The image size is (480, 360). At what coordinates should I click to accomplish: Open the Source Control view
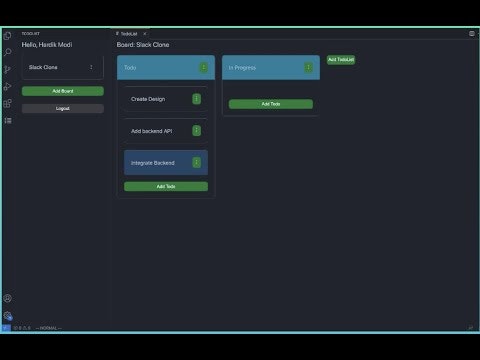coord(7,69)
